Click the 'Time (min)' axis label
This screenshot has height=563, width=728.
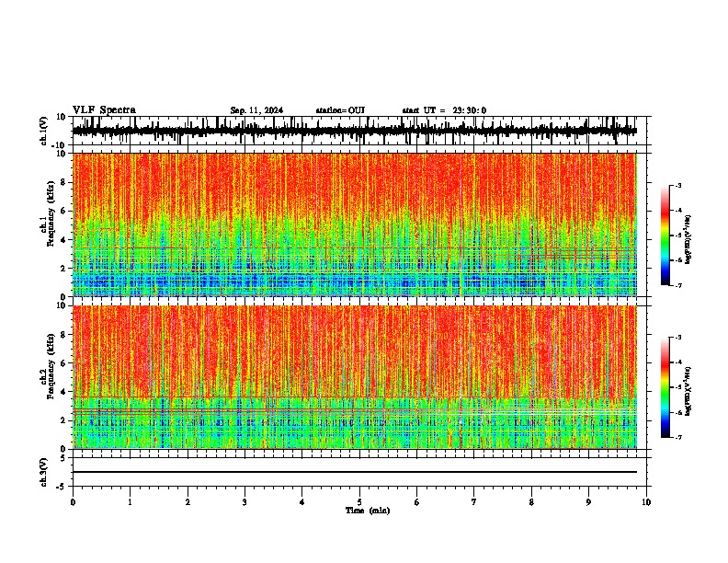click(368, 511)
